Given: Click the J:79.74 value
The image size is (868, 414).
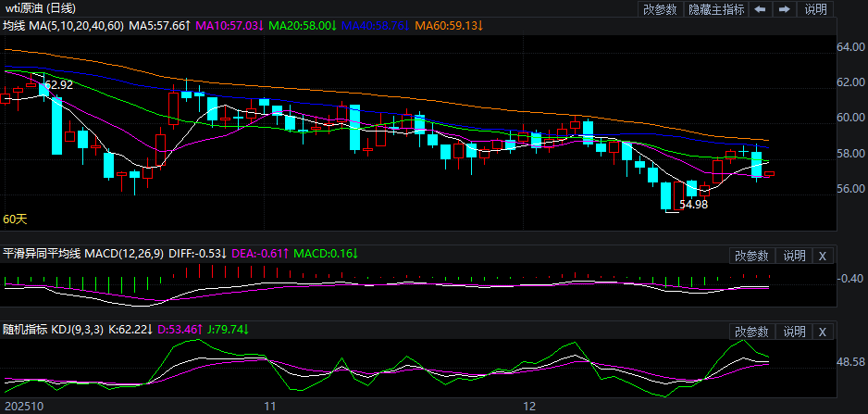Looking at the screenshot, I should tap(229, 330).
